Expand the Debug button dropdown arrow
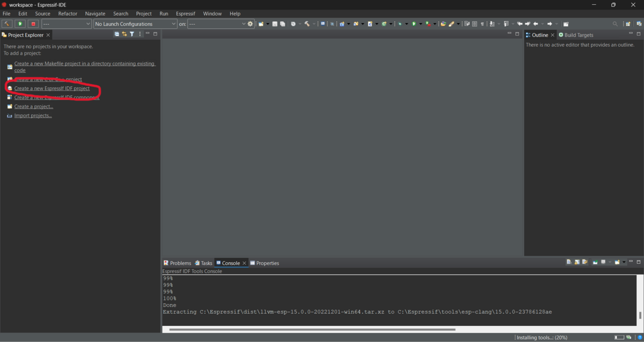Viewport: 644px width, 342px height. (407, 24)
